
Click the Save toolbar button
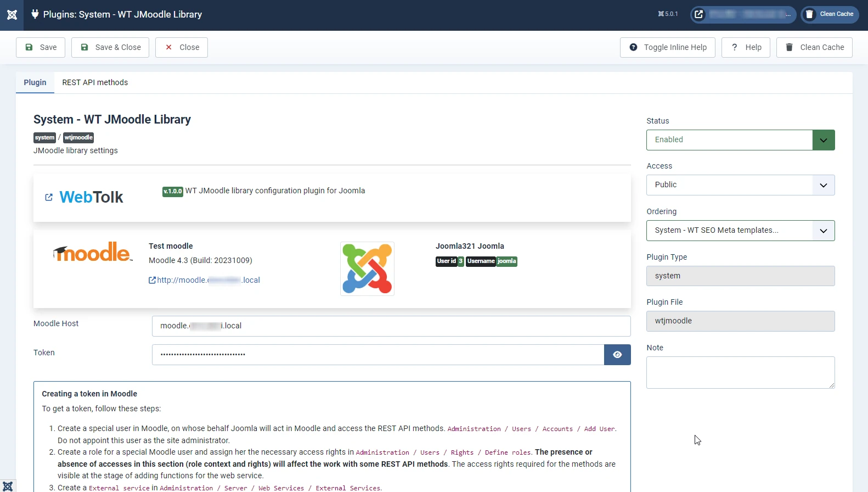click(x=41, y=47)
